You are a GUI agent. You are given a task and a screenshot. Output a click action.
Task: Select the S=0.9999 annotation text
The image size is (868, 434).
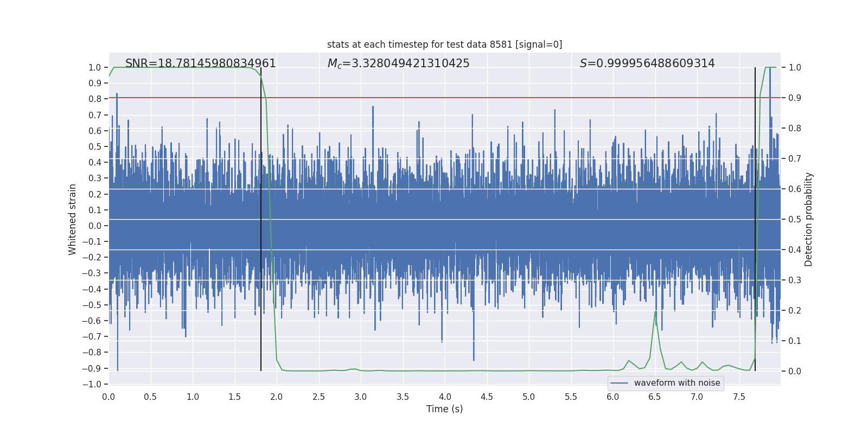[647, 63]
